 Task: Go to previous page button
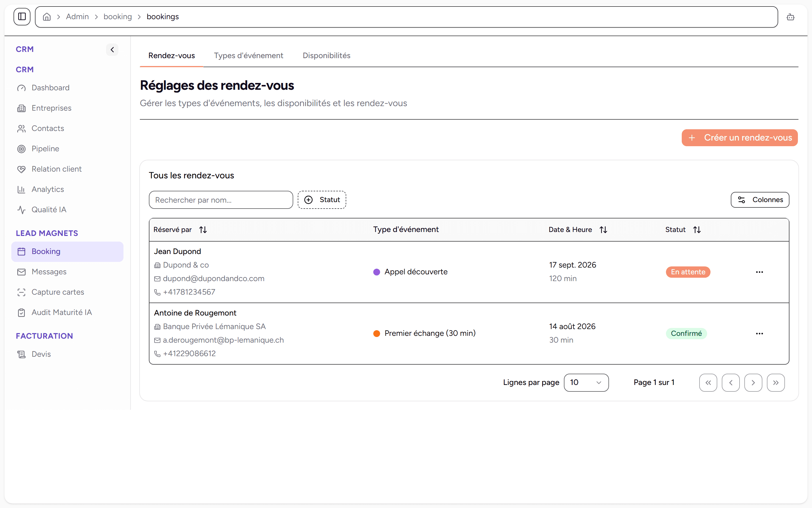(x=731, y=383)
